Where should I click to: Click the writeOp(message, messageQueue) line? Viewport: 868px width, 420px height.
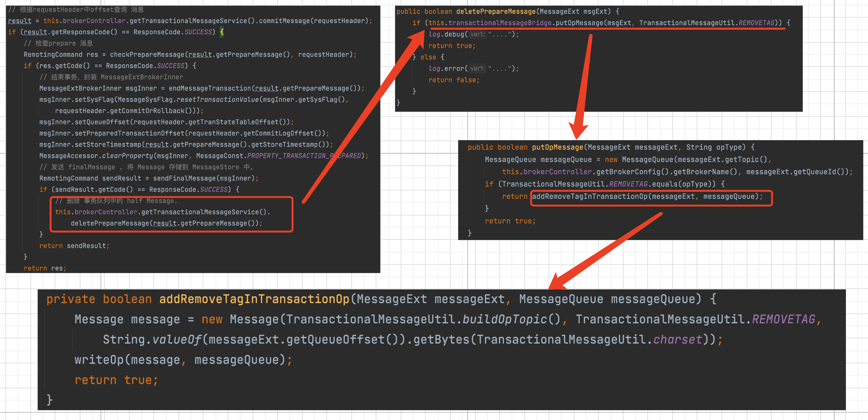tap(183, 360)
